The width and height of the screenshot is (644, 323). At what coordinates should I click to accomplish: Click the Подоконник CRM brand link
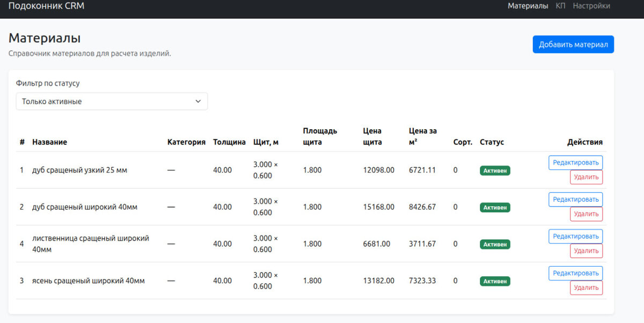(x=46, y=6)
